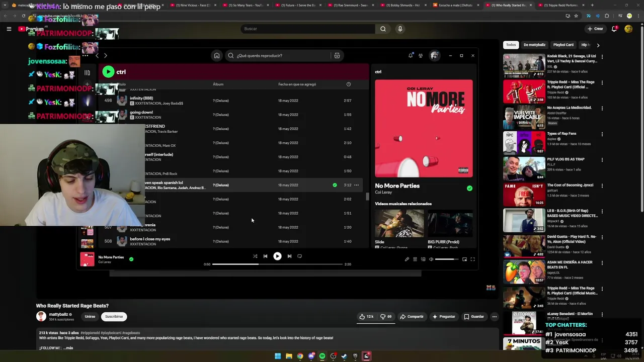Open options for Types of Rap Fans video
This screenshot has height=362, width=644.
click(602, 134)
